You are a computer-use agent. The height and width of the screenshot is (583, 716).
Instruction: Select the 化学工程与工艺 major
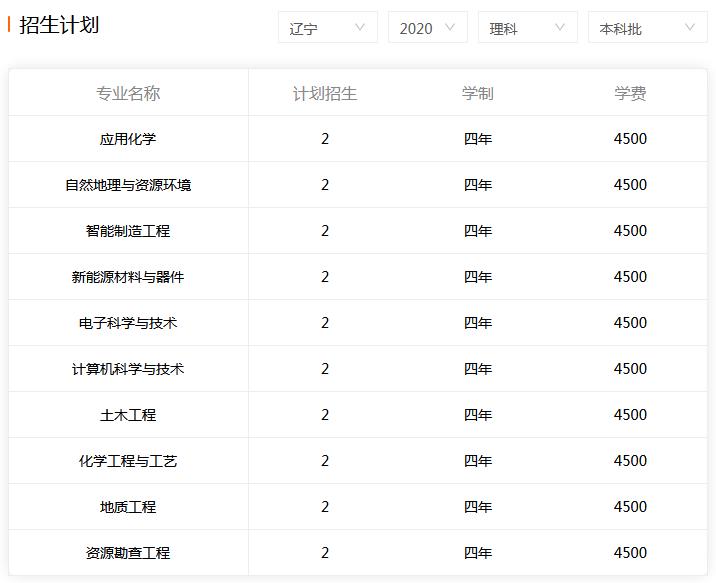(128, 461)
